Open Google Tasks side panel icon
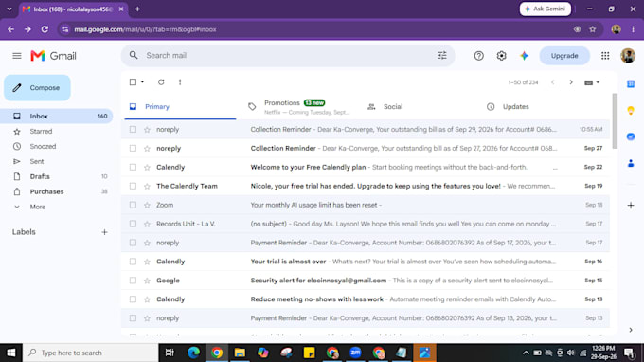The width and height of the screenshot is (644, 362). [631, 136]
